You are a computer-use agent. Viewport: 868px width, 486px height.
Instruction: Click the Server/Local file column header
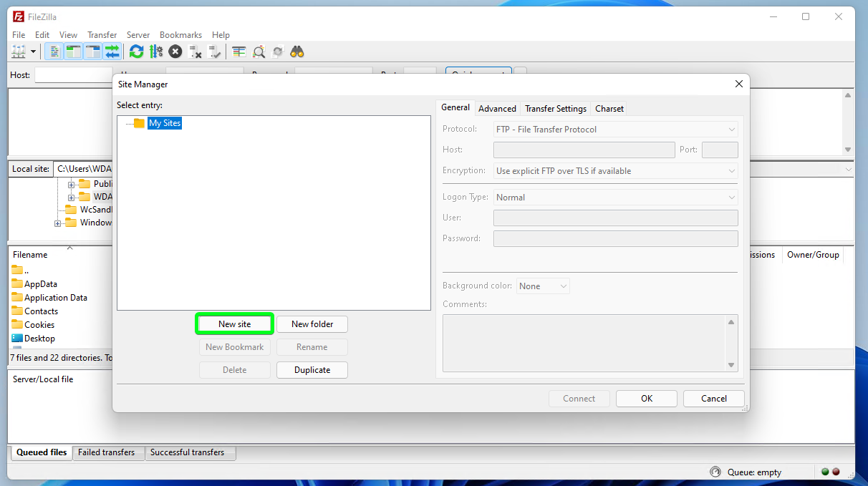(x=43, y=379)
